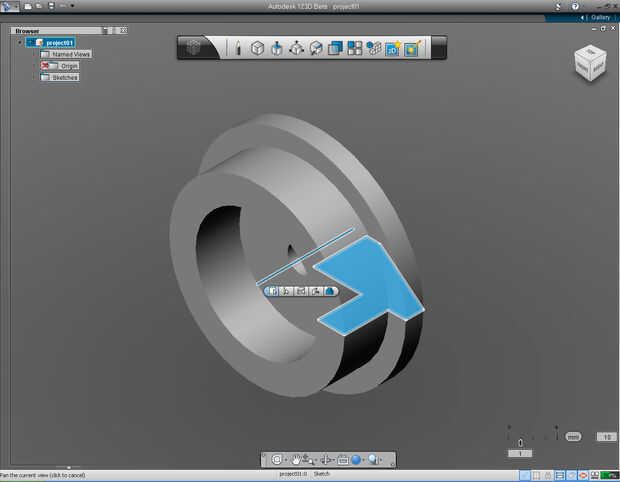Click the magnifier sphere icon in navigation bar
Viewport: 620px width, 482px height.
pyautogui.click(x=373, y=459)
